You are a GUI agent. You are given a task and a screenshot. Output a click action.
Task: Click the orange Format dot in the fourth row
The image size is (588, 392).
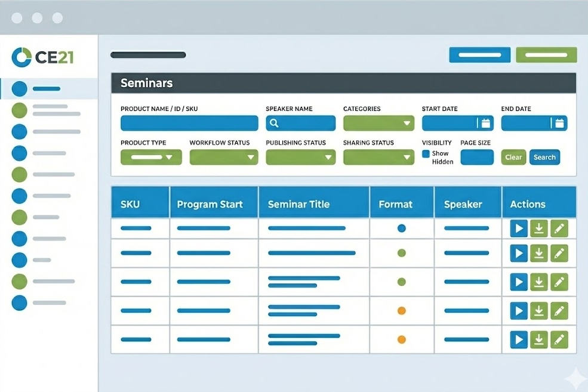402,311
